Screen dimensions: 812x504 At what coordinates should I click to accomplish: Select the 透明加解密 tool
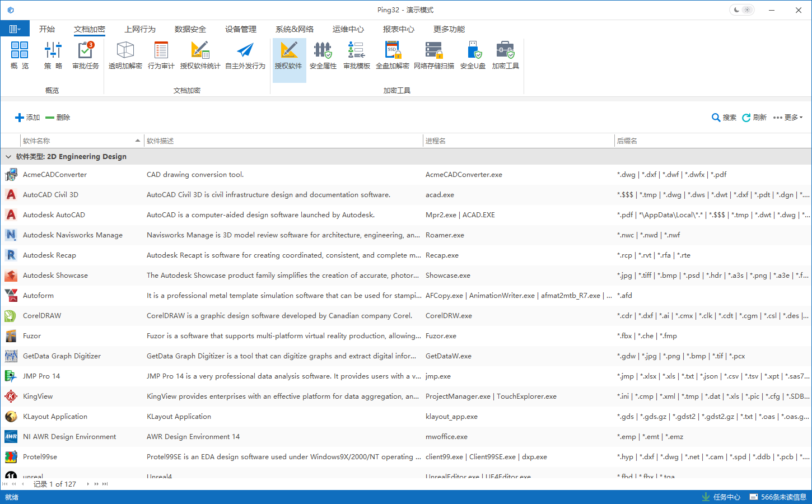[x=125, y=55]
